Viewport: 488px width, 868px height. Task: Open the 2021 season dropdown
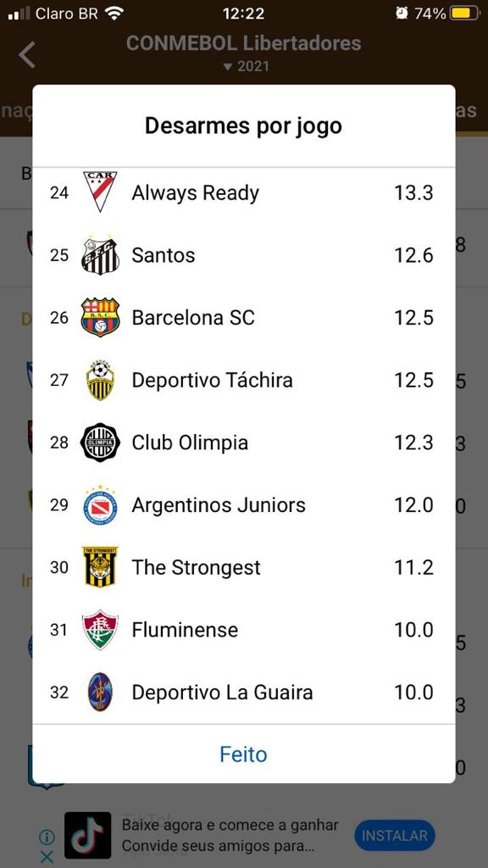(246, 66)
